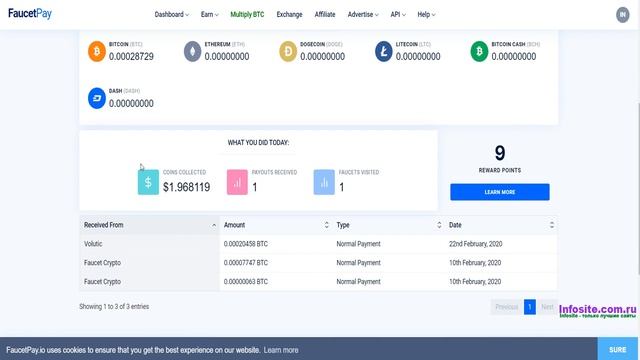Open the Affiliate page
The width and height of the screenshot is (640, 360).
[x=325, y=14]
